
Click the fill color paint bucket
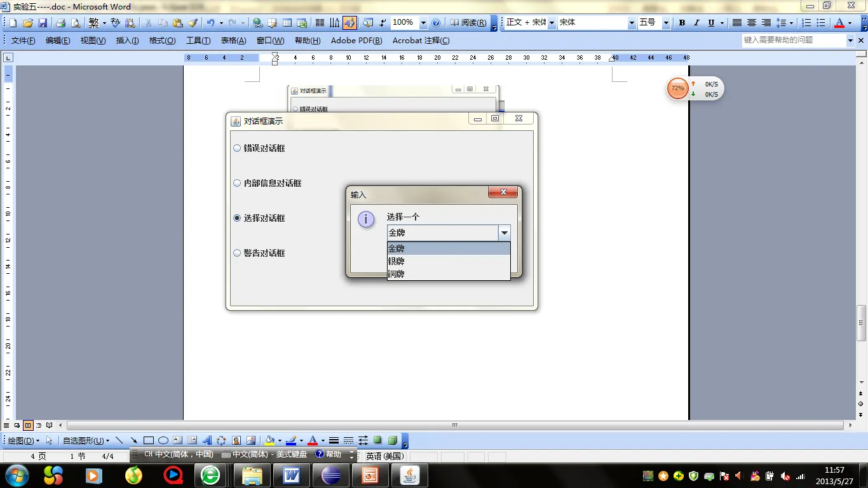pyautogui.click(x=269, y=440)
